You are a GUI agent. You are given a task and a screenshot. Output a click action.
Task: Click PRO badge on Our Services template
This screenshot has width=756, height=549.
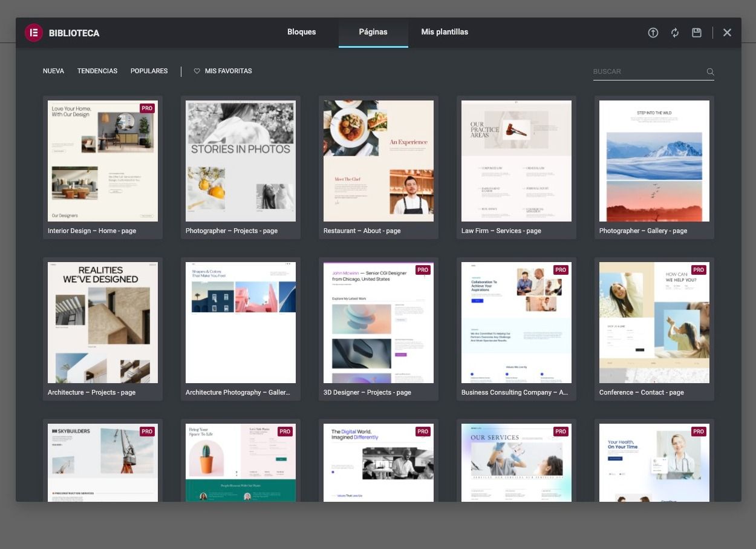tap(561, 432)
